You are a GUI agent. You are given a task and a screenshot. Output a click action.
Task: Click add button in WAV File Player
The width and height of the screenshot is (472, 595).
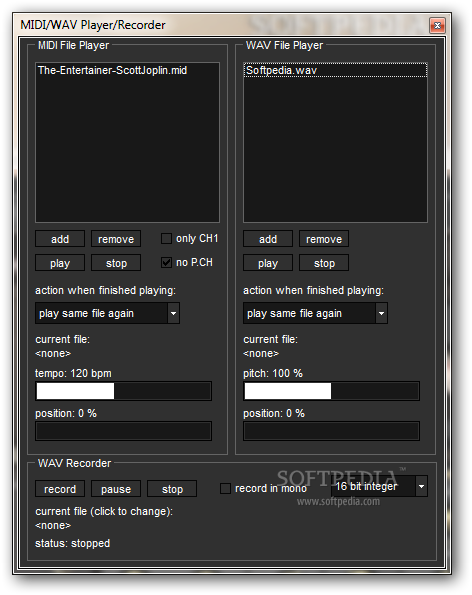click(x=268, y=239)
